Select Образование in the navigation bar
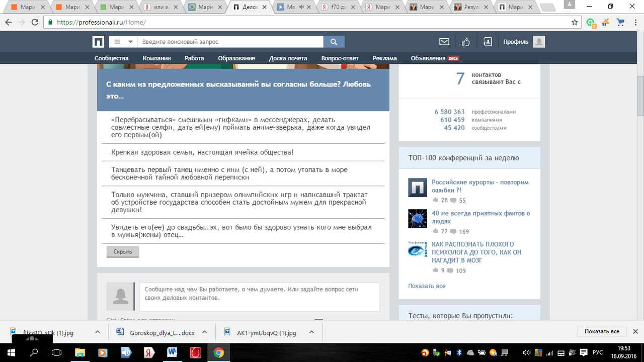The width and height of the screenshot is (644, 362). click(x=236, y=58)
